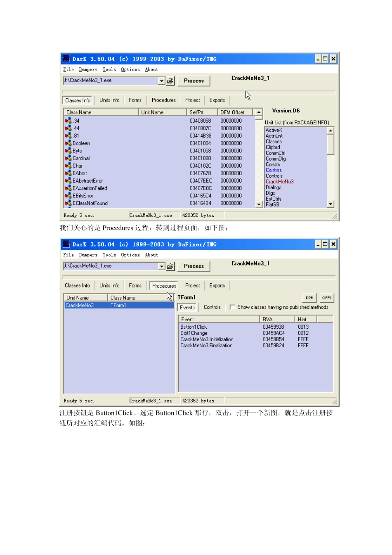Click Unit List scrollbar down arrow

(331, 204)
